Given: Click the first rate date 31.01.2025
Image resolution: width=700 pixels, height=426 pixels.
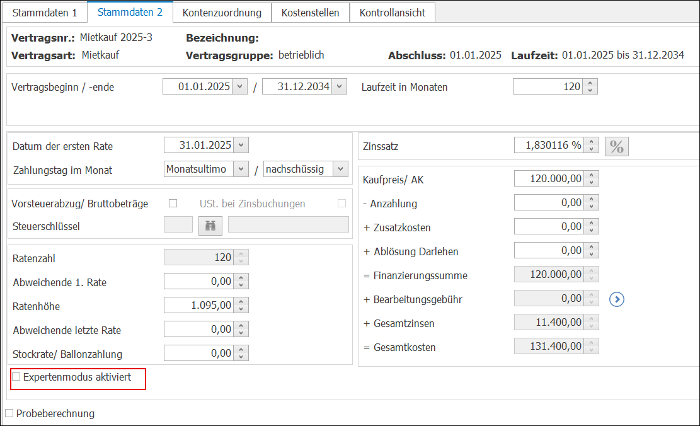Looking at the screenshot, I should [199, 145].
